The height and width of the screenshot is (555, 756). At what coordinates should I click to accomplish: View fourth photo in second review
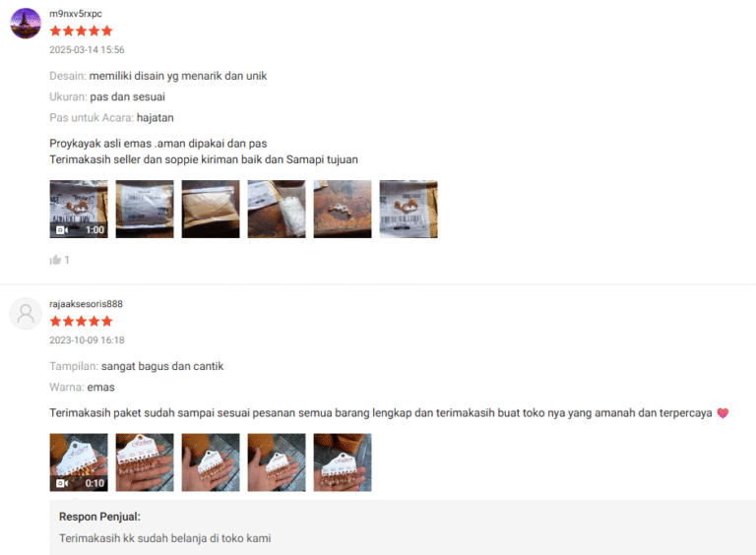pos(277,462)
